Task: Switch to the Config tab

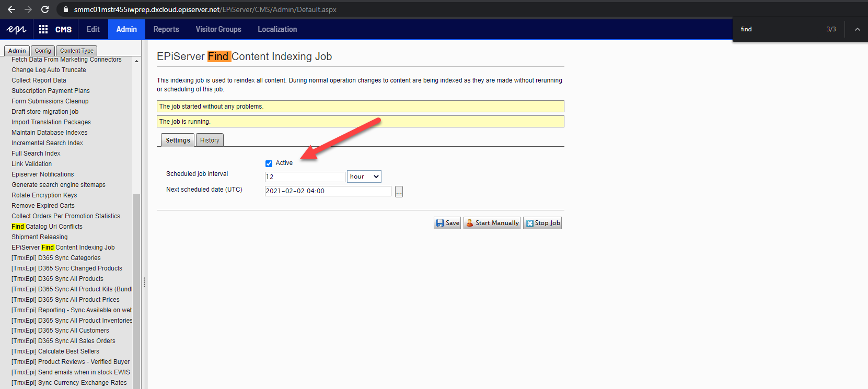Action: pos(43,51)
